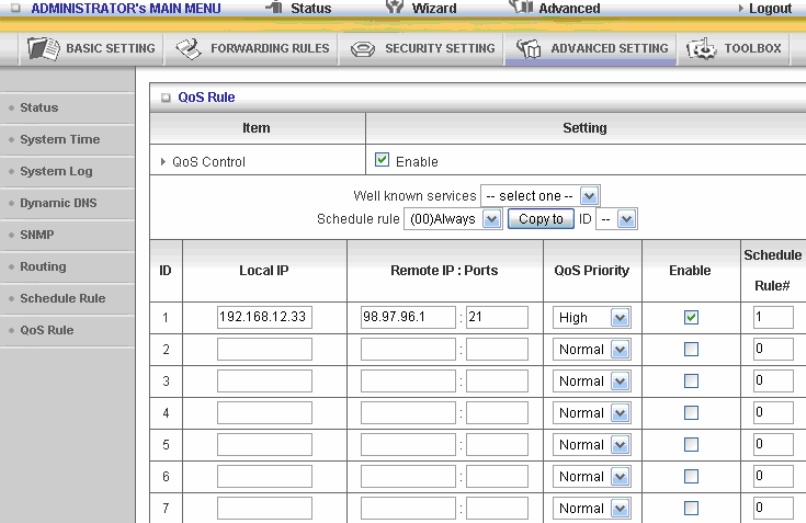This screenshot has height=523, width=806.
Task: Check the Enable box for rule ID 2
Action: (692, 349)
